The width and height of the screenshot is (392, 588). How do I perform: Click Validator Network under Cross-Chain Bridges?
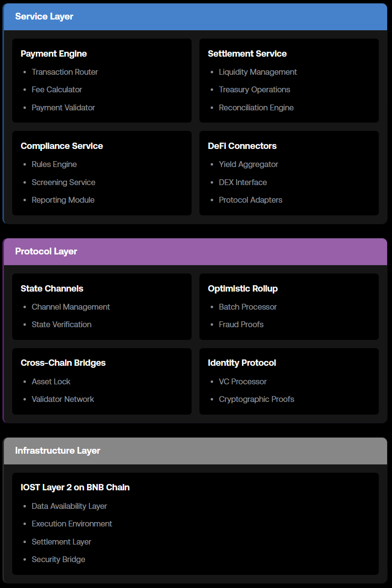click(63, 399)
